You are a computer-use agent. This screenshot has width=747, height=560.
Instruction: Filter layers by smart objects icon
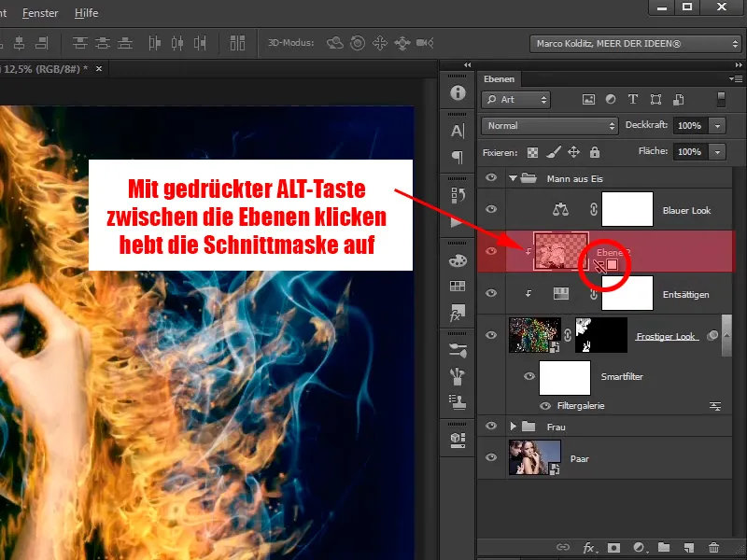tap(679, 100)
